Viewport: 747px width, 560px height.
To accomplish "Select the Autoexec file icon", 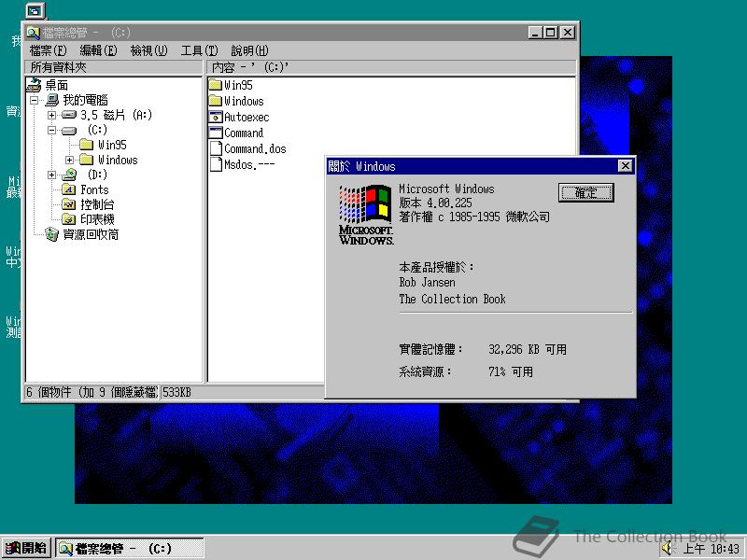I will click(x=216, y=117).
